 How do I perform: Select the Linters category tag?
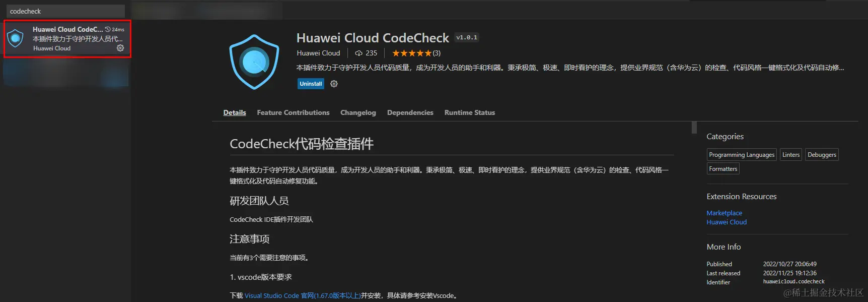[791, 155]
